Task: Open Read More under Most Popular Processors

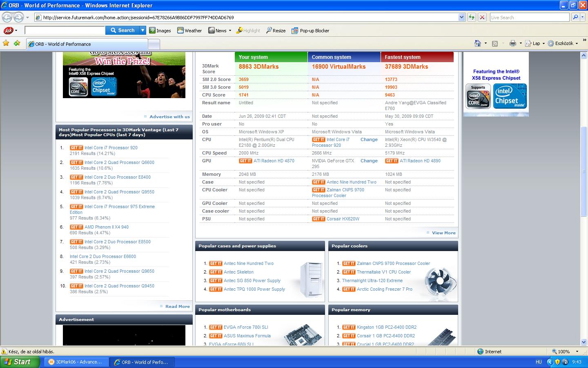Action: [177, 306]
